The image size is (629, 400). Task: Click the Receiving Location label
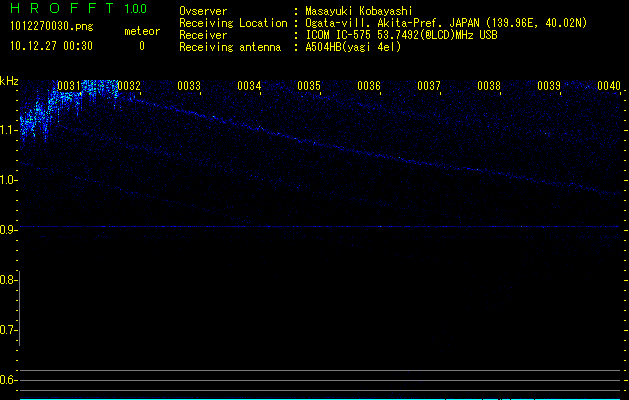[233, 23]
